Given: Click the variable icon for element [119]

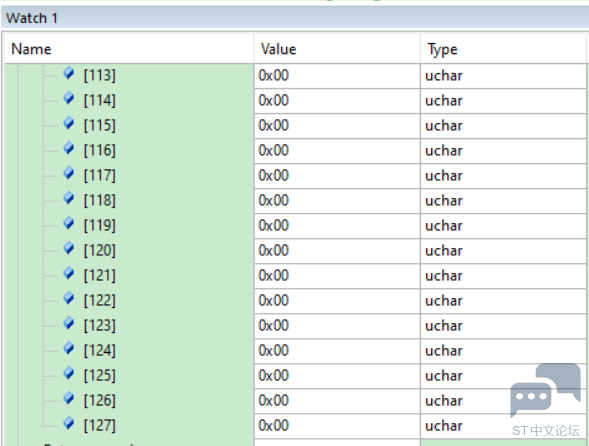Looking at the screenshot, I should click(x=69, y=223).
